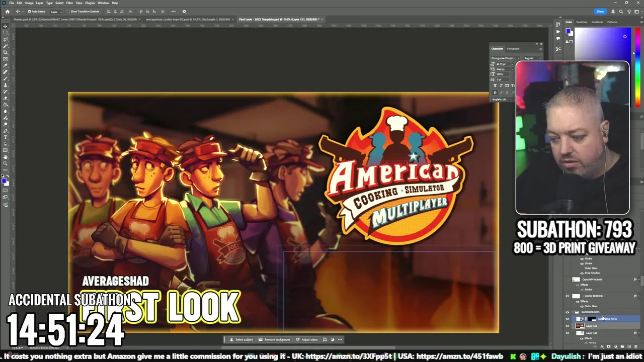Viewport: 644px width, 362px height.
Task: Toggle Show Transform Controls checkbox
Action: coord(68,12)
